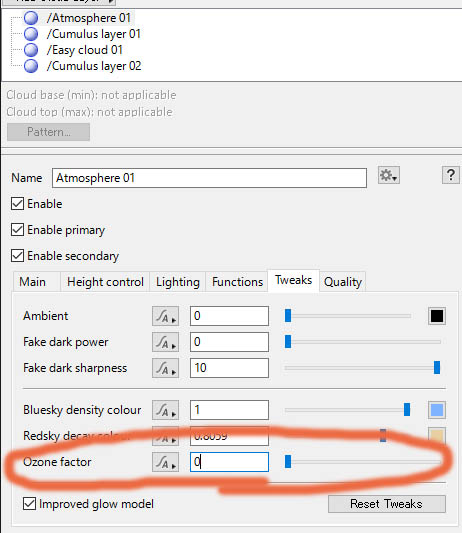Click the Fake dark power slider handle
Screen dimensions: 462x533
click(x=288, y=342)
